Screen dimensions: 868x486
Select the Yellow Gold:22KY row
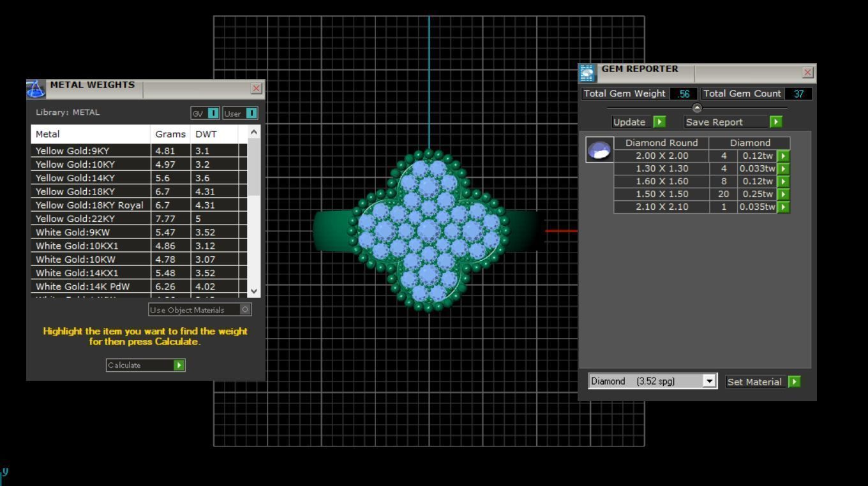139,218
